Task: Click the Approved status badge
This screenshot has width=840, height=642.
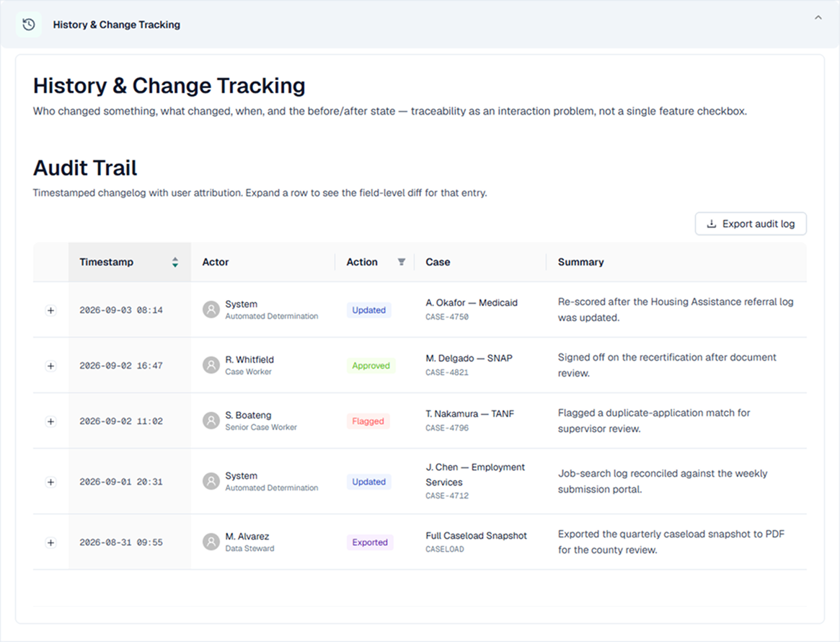Action: [x=371, y=366]
